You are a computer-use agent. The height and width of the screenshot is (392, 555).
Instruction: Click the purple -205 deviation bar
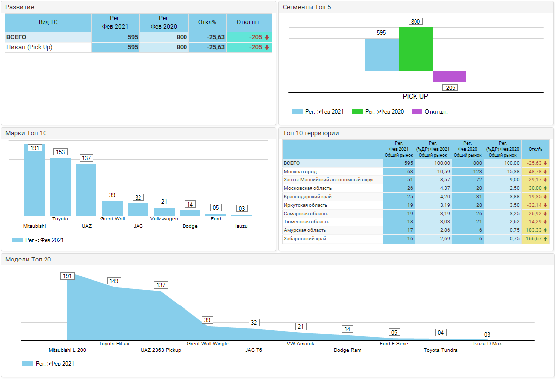(449, 76)
